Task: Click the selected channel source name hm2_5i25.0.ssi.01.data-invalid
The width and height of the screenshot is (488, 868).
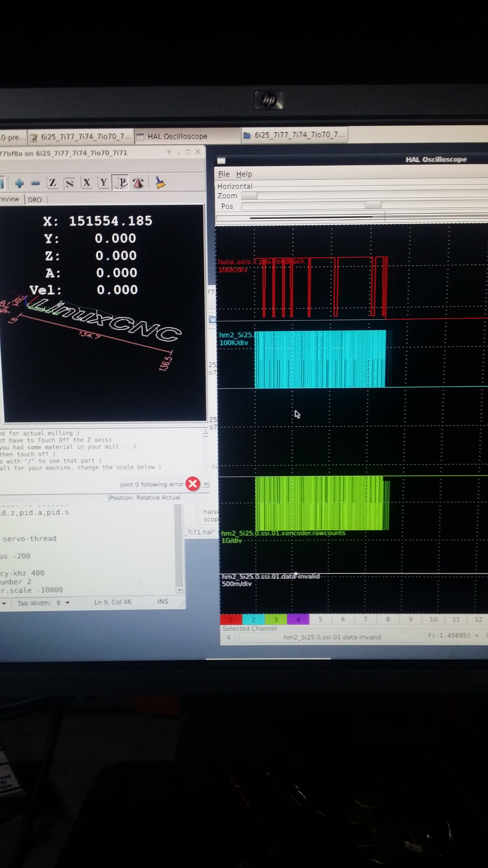Action: point(332,637)
